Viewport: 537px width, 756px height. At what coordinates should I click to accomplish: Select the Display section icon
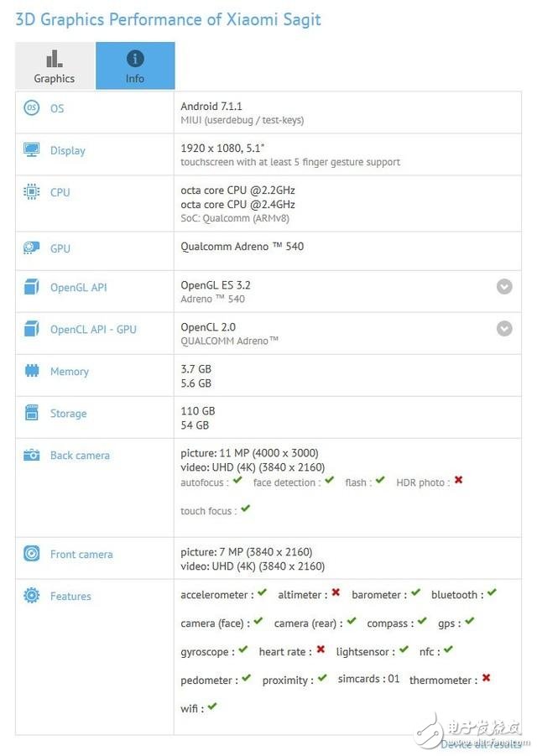(x=31, y=149)
